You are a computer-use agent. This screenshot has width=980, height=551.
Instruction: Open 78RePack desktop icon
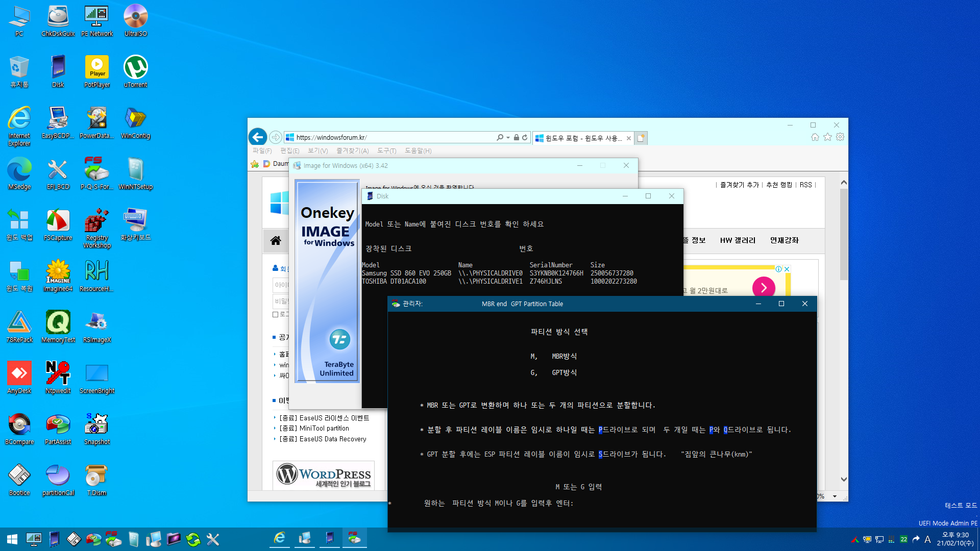pyautogui.click(x=19, y=327)
